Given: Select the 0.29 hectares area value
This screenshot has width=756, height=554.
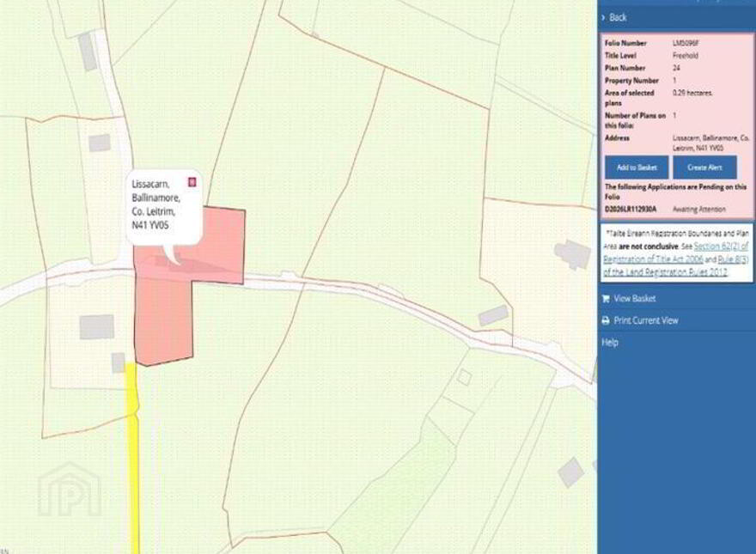Looking at the screenshot, I should pyautogui.click(x=692, y=93).
